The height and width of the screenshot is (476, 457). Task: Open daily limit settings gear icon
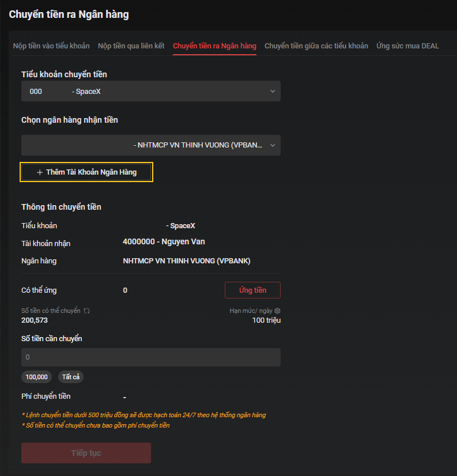[x=277, y=311]
